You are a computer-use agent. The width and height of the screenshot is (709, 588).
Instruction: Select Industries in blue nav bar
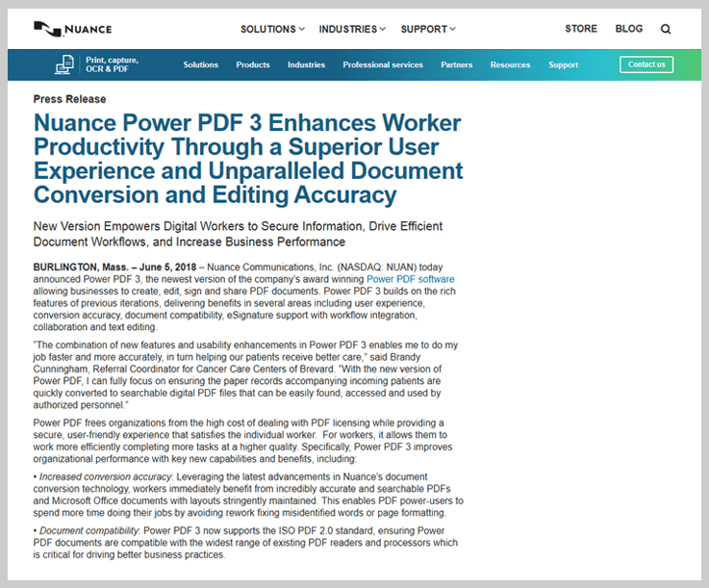click(306, 64)
